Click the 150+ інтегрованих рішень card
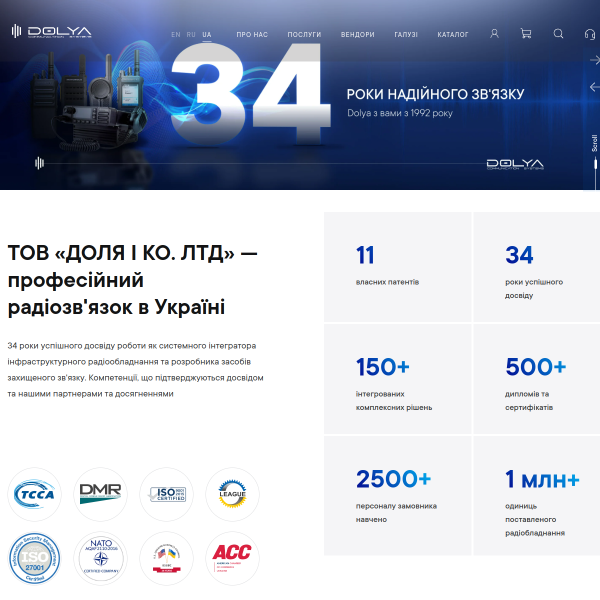Image resolution: width=600 pixels, height=600 pixels. pos(398,379)
